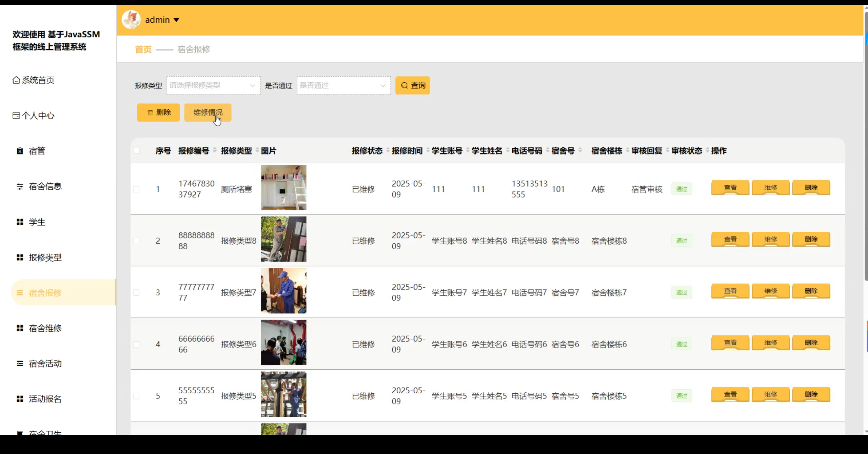This screenshot has width=868, height=454.
Task: Click the 学生 grid icon
Action: point(19,222)
